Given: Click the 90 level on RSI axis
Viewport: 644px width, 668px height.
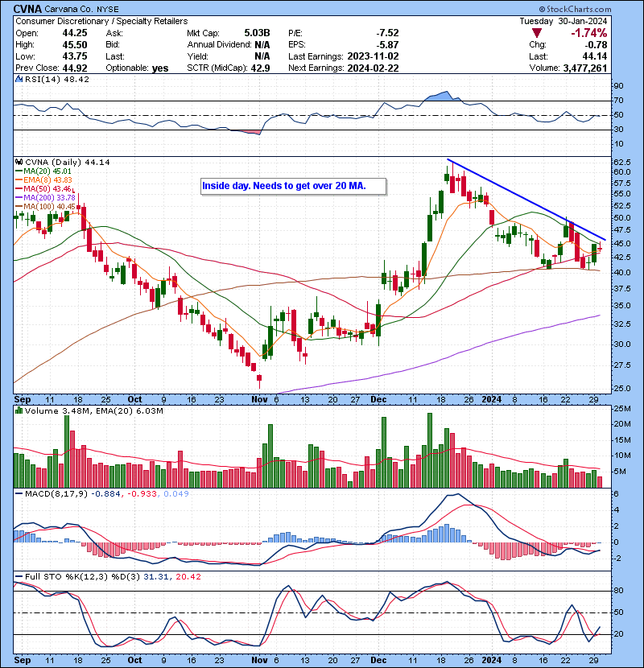Looking at the screenshot, I should [618, 85].
